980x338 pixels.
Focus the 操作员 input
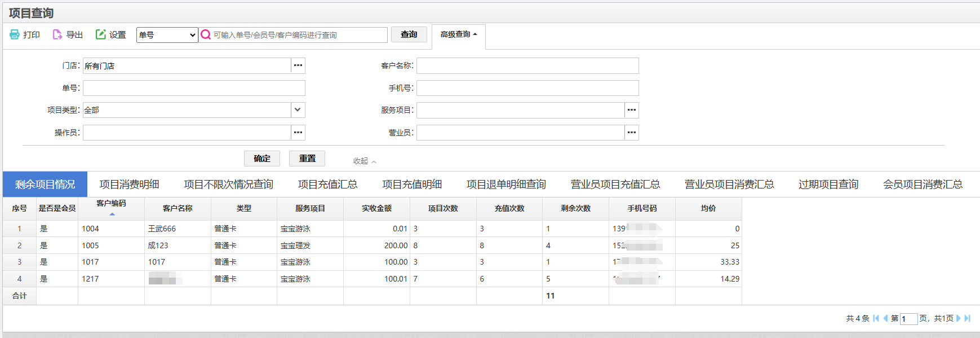187,133
